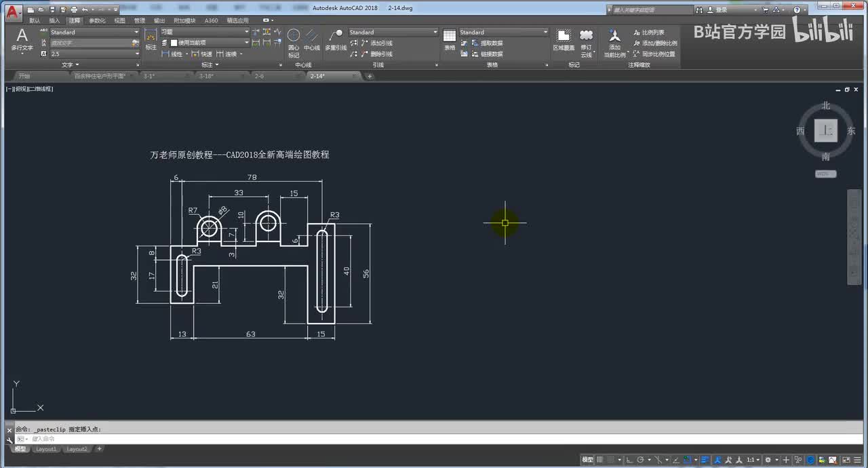Toggle annotation visibility in status bar

pos(717,459)
